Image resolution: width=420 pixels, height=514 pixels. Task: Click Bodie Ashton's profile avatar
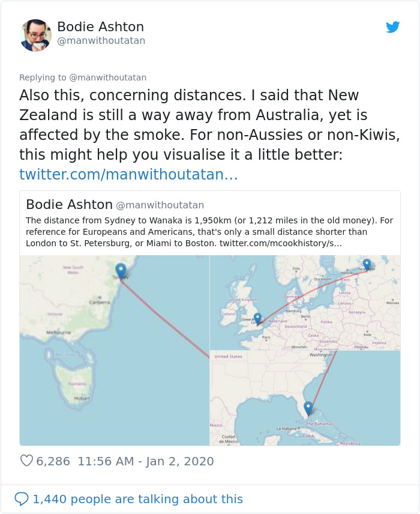pyautogui.click(x=34, y=34)
